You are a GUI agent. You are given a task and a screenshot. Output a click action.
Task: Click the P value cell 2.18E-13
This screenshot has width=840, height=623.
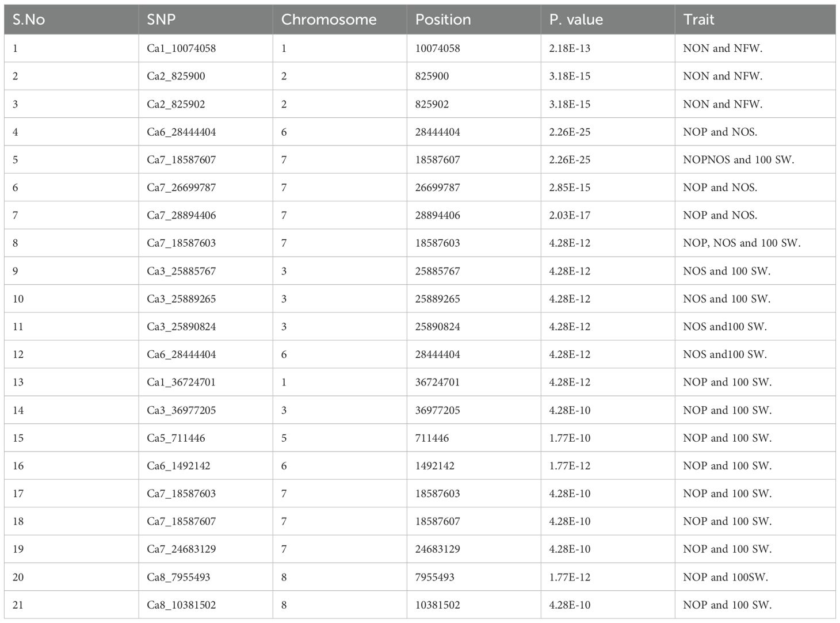coord(570,48)
